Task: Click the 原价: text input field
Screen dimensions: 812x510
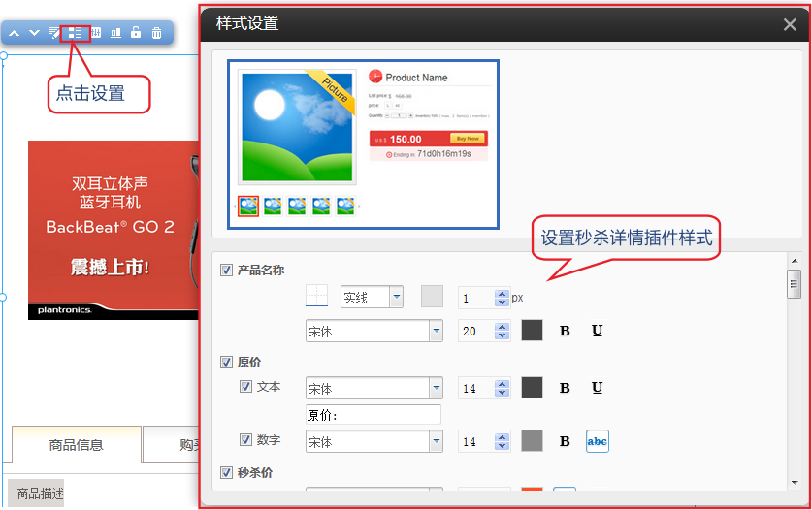Action: pos(373,415)
